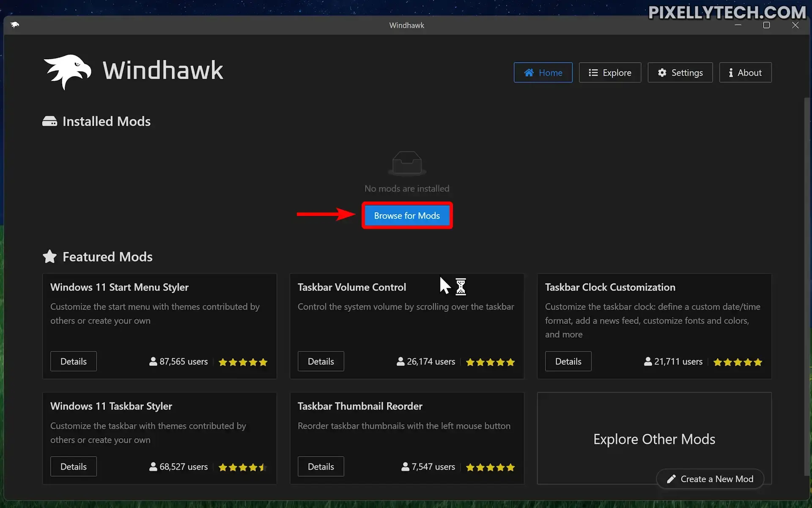Open Details for Taskbar Clock Customization
812x508 pixels.
tap(568, 361)
